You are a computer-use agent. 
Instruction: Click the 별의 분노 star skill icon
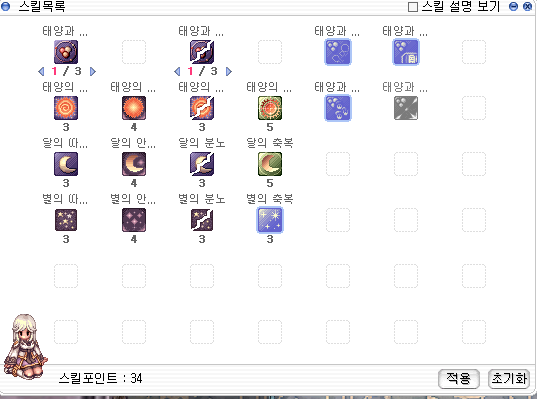coord(202,220)
